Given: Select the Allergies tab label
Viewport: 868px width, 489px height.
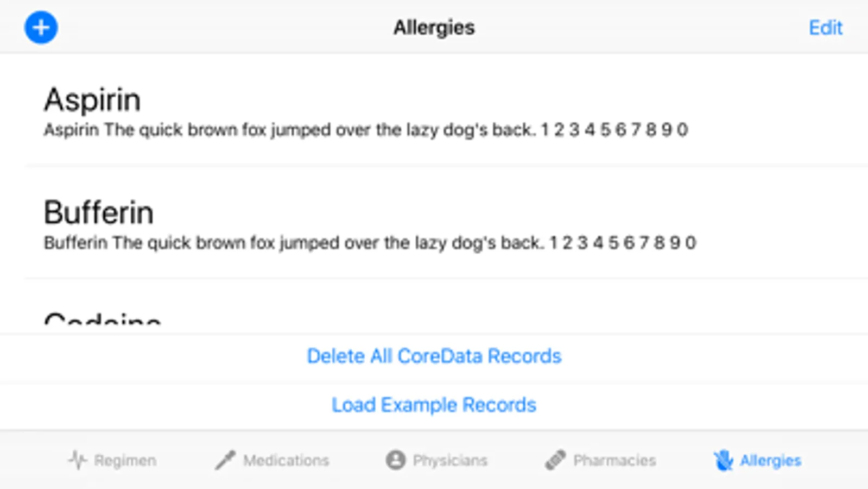Looking at the screenshot, I should point(770,460).
